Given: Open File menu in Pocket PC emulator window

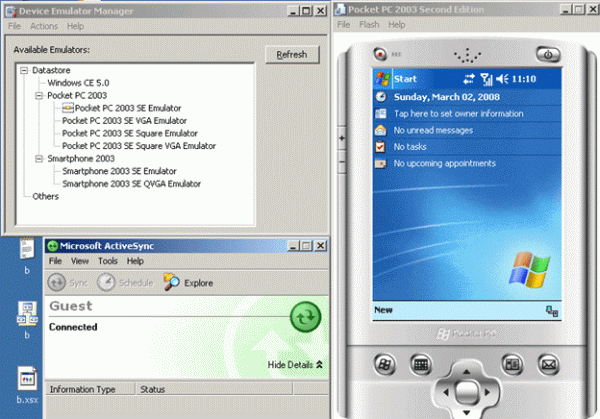Looking at the screenshot, I should pos(343,24).
